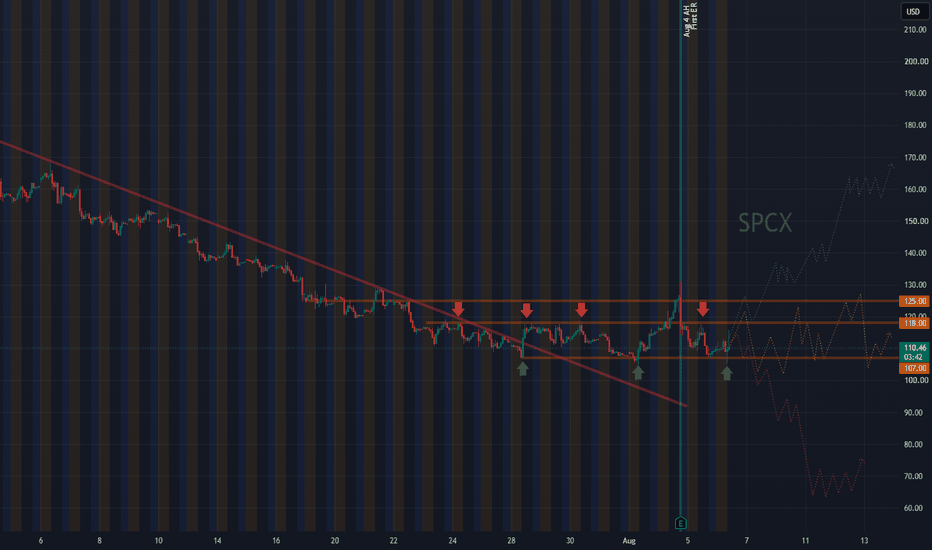Click the date label 20 on time axis

click(x=335, y=540)
